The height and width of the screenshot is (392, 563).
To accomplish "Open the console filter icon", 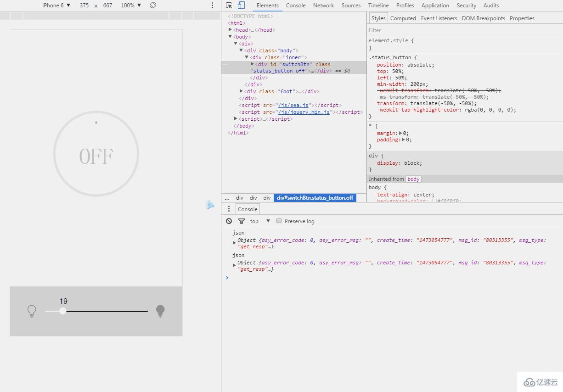I will 241,221.
